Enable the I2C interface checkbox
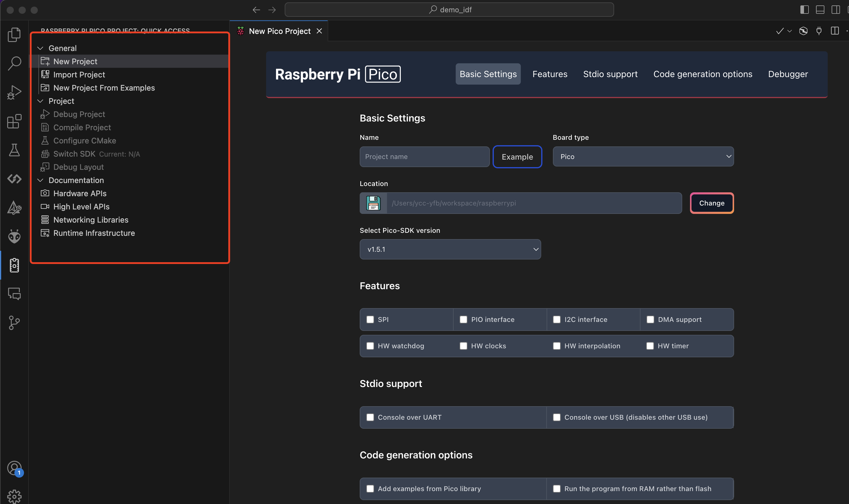 click(x=556, y=319)
